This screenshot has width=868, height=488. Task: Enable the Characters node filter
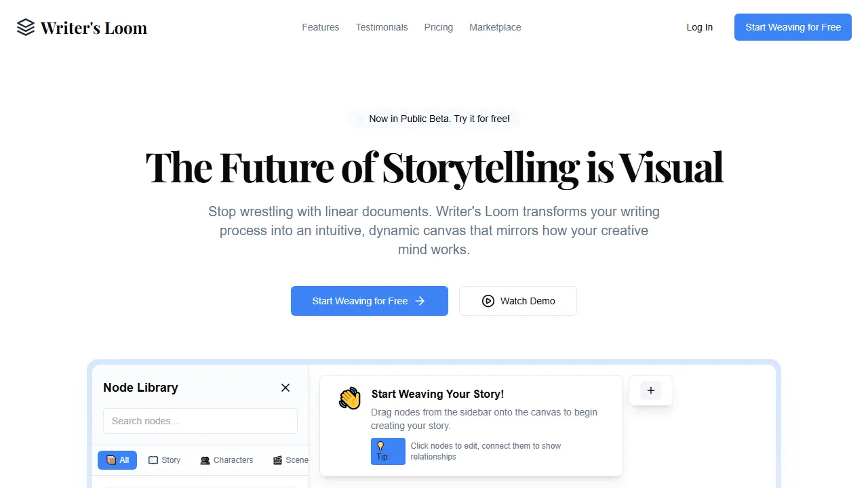click(226, 460)
